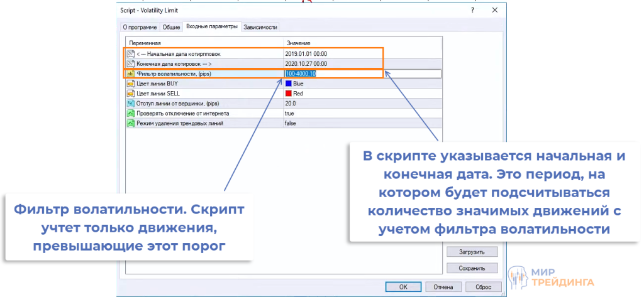Viewport: 644px width, 297px height.
Task: Go to the Зависимости tab
Action: (x=260, y=27)
